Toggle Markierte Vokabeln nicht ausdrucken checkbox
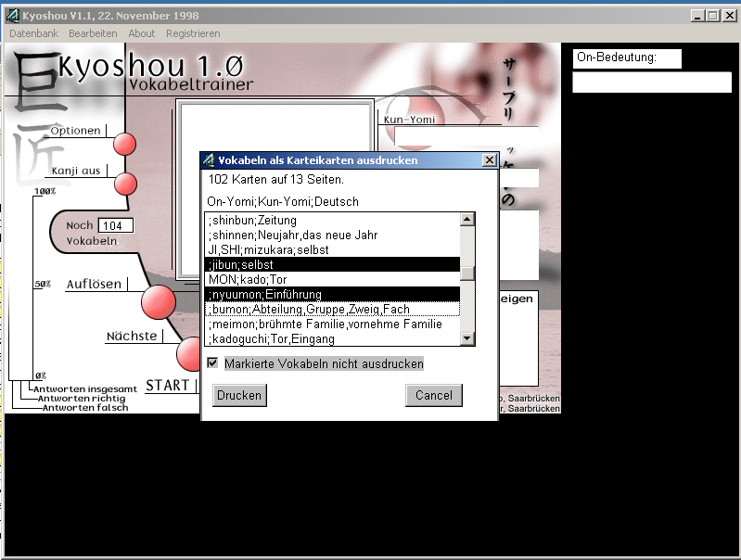741x560 pixels. (213, 363)
